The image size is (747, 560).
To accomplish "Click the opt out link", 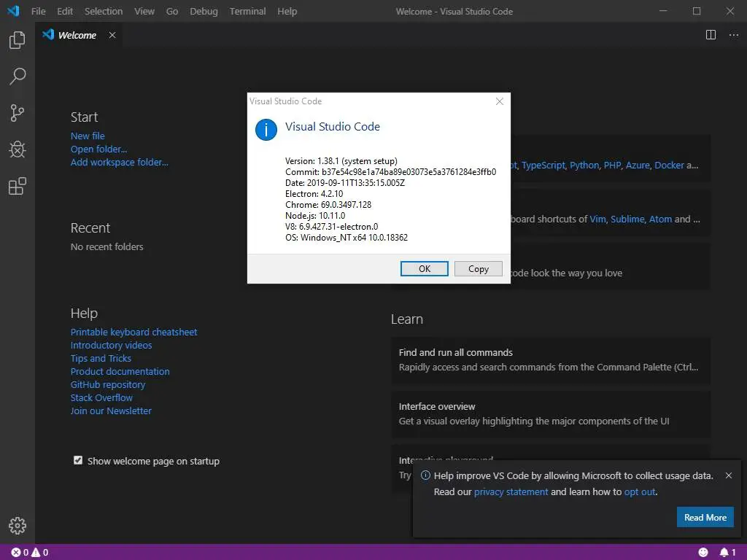I will [640, 491].
